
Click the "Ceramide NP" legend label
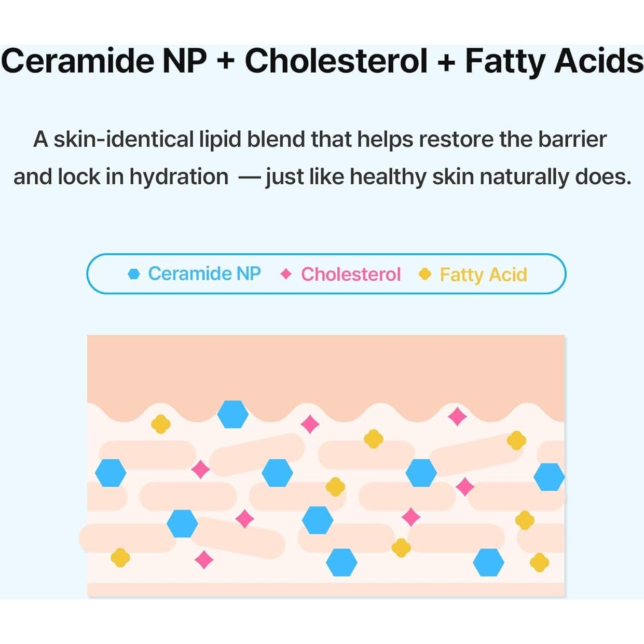204,273
